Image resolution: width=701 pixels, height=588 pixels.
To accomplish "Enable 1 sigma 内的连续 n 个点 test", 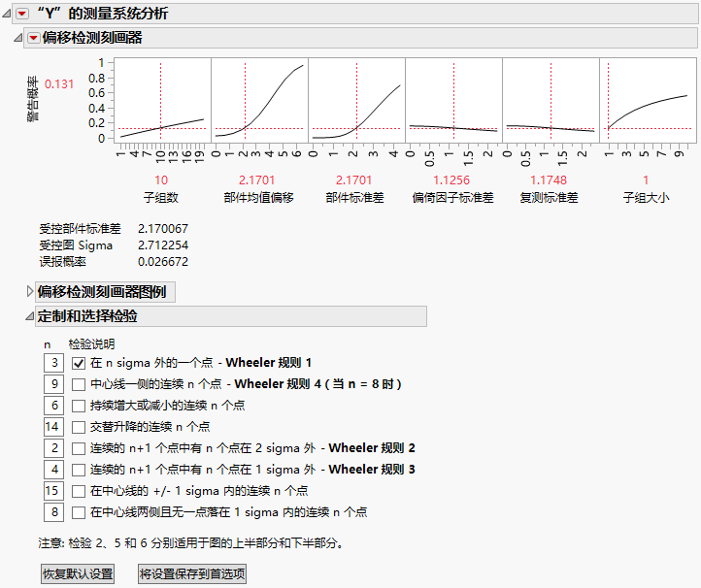I will coord(79,491).
